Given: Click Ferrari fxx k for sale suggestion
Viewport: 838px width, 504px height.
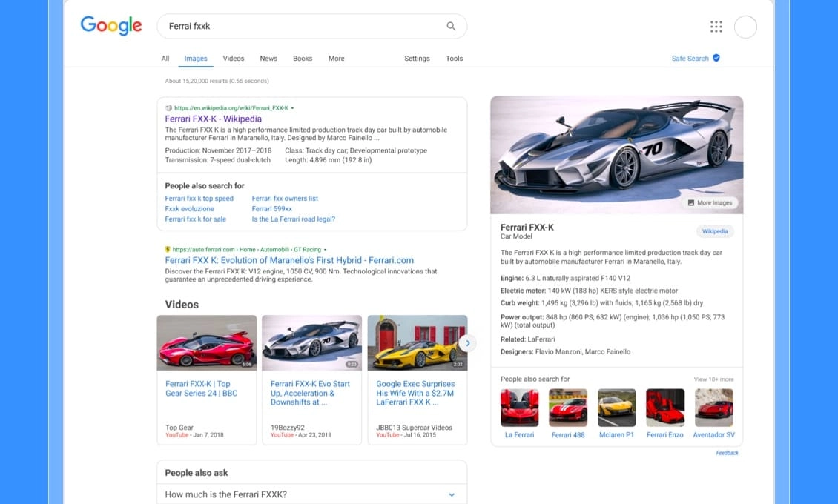Looking at the screenshot, I should click(195, 219).
